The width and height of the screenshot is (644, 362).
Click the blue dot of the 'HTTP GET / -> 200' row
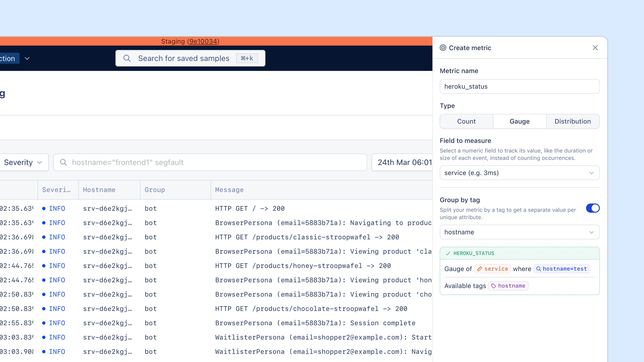(44, 209)
